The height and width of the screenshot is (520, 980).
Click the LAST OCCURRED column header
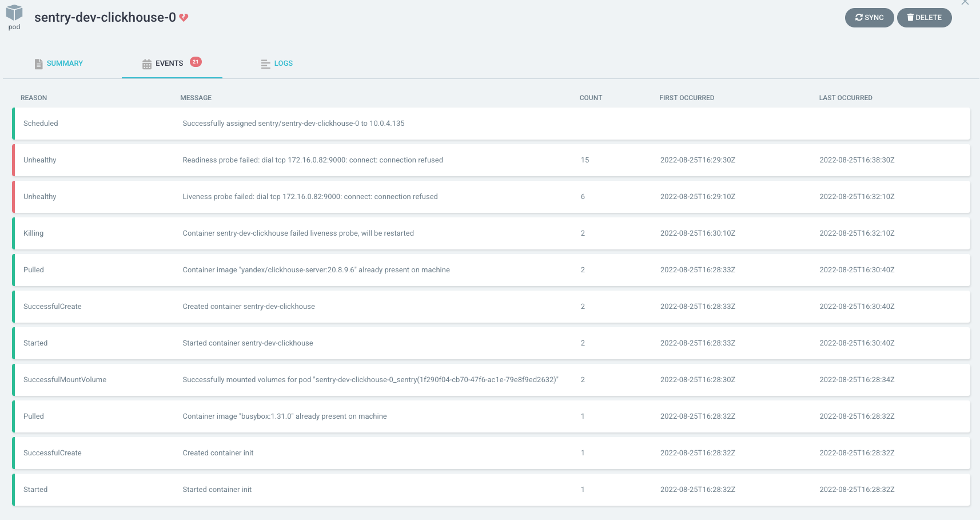[x=846, y=98]
